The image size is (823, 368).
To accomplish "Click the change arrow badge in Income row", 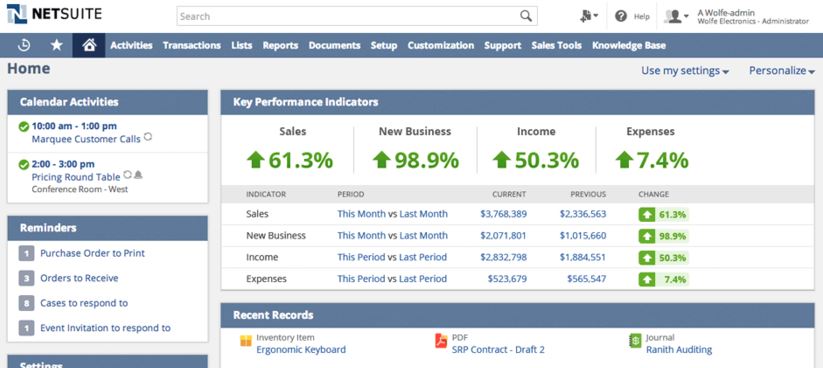I will [x=647, y=258].
